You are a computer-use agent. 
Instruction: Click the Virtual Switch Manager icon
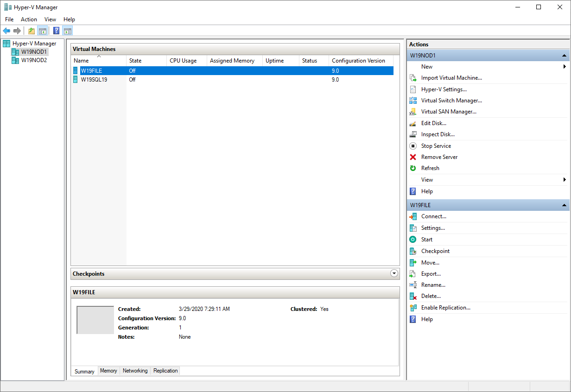(x=413, y=101)
